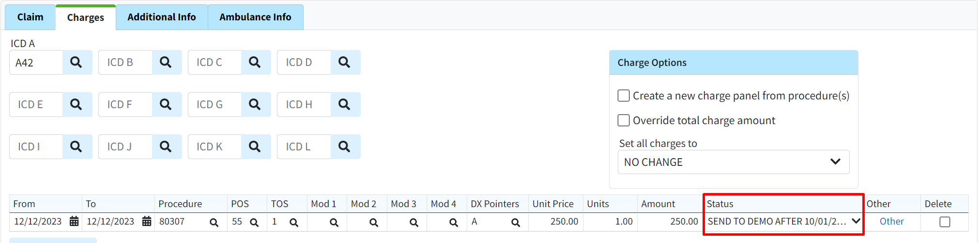Open the To date calendar picker
This screenshot has height=243, width=980.
coord(147,222)
